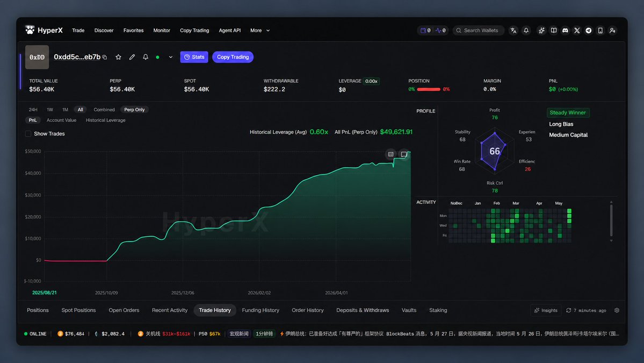Click the HyperX logo

(x=44, y=31)
